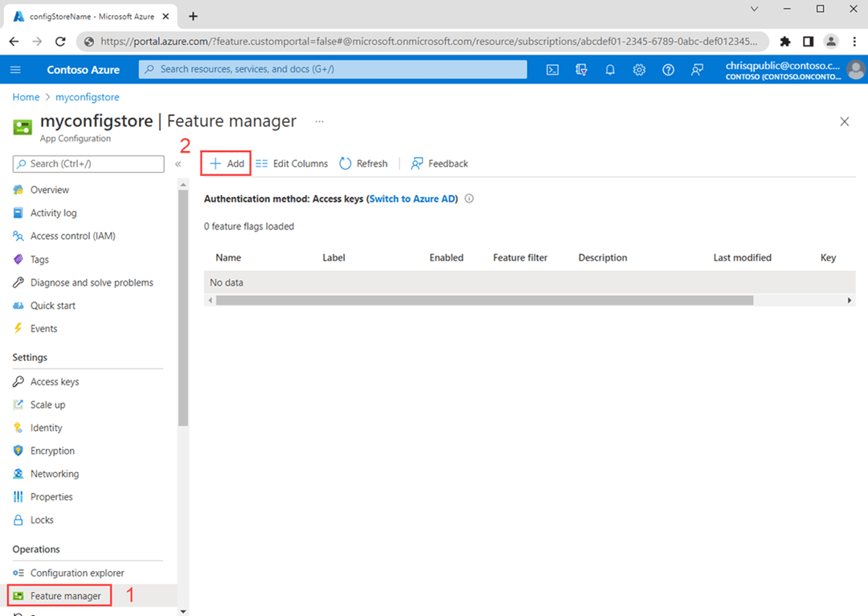Open the portal settings gear icon

coord(639,70)
